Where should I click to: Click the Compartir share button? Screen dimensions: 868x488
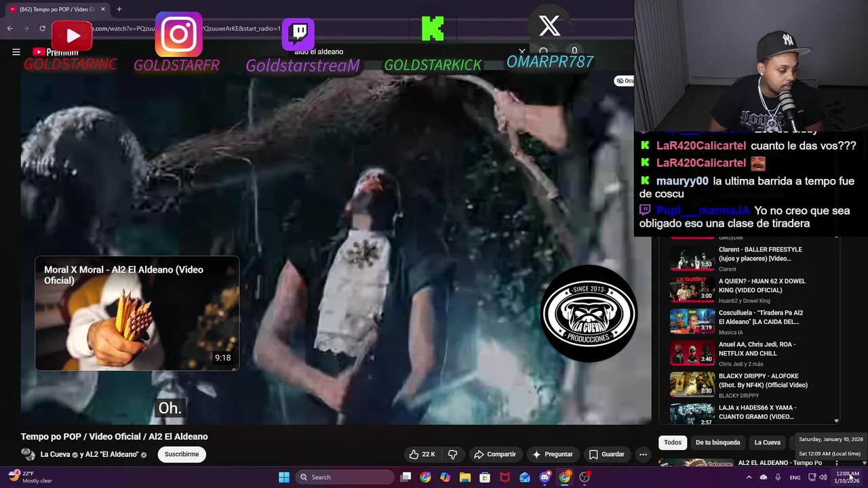click(x=495, y=454)
